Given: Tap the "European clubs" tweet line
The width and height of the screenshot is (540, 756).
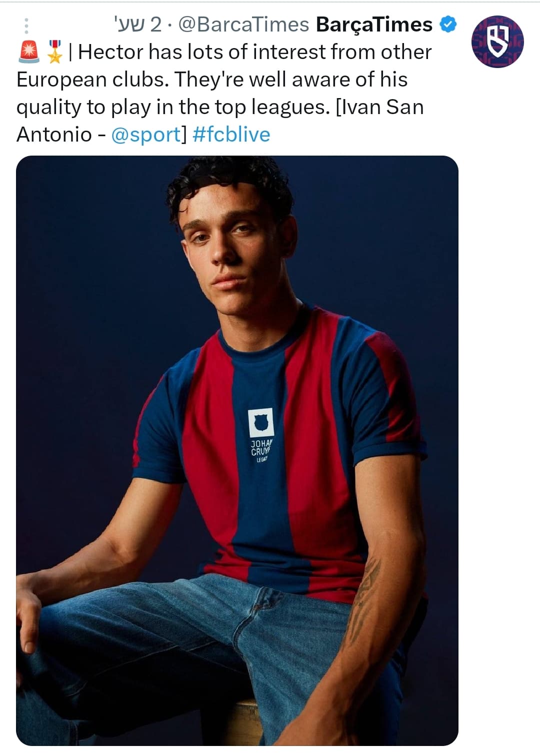Looking at the screenshot, I should click(212, 80).
